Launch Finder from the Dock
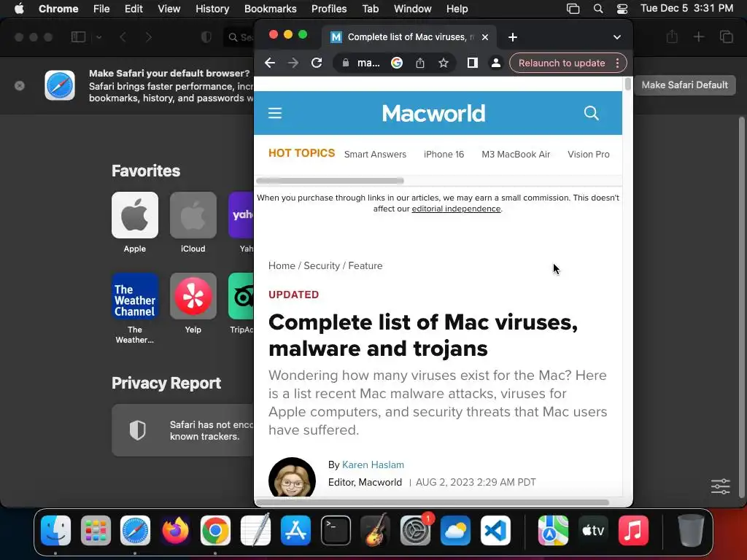Viewport: 747px width, 560px height. tap(55, 530)
